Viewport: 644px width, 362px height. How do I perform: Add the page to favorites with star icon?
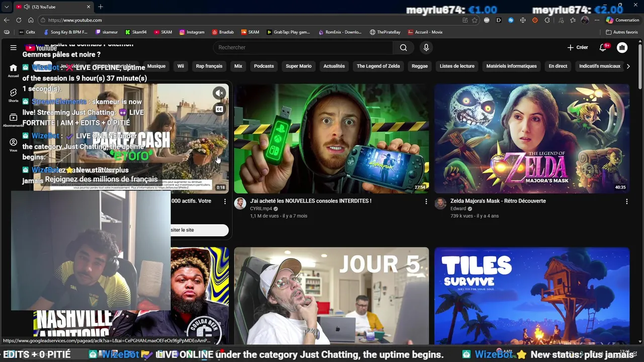tap(474, 20)
